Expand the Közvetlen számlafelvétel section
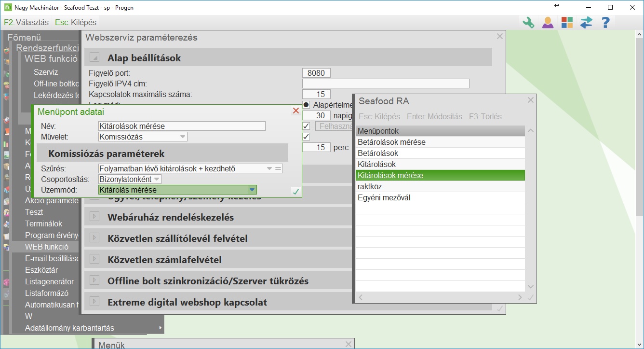 94,260
